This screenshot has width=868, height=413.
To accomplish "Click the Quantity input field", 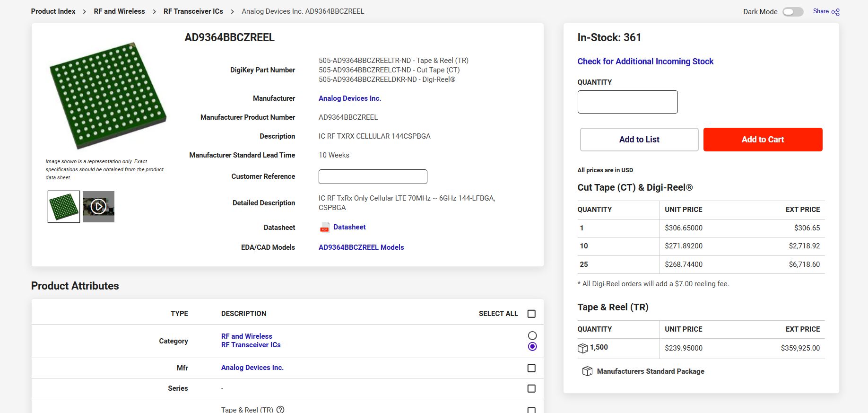I will [627, 102].
